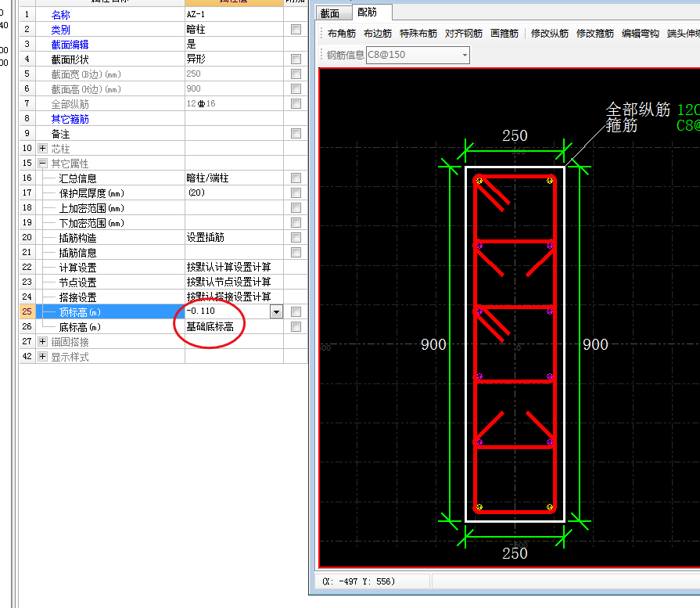Expand the 锚固搭接 property group
Screen dimensions: 700x608
[x=42, y=342]
